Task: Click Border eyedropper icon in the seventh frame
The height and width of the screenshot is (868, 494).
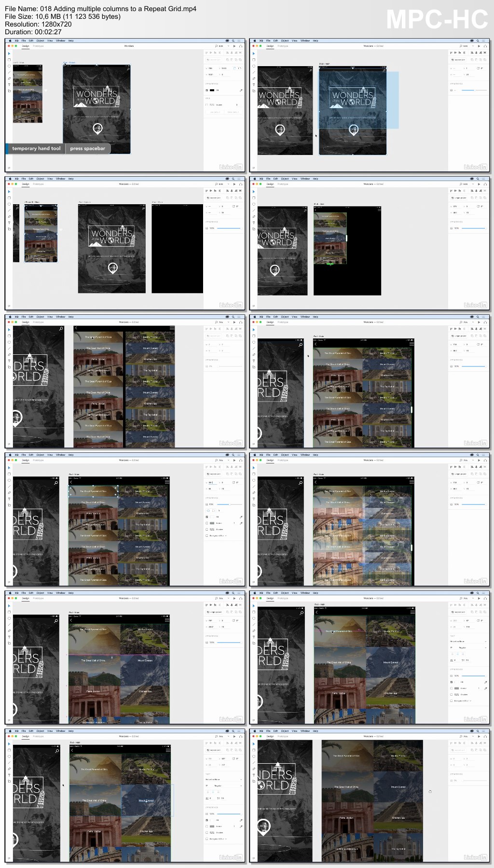Action: click(241, 523)
